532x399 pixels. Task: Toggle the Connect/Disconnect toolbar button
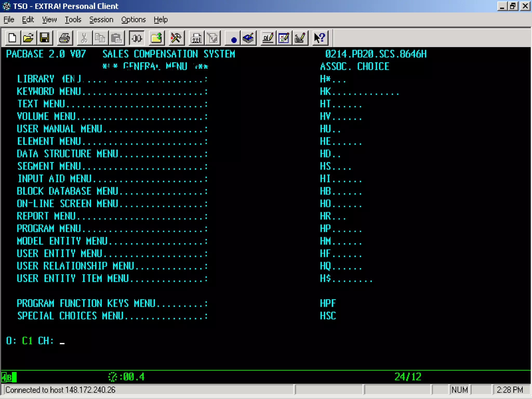(x=137, y=38)
